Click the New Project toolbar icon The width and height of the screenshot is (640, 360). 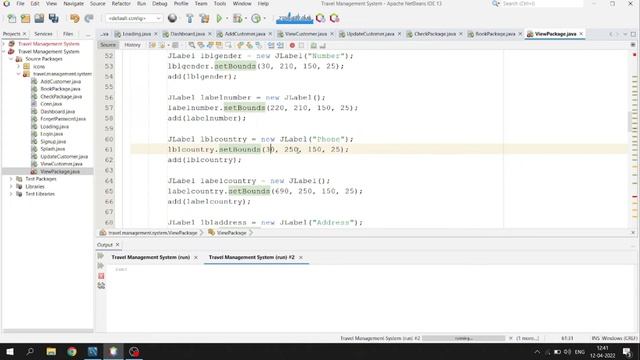[25, 18]
